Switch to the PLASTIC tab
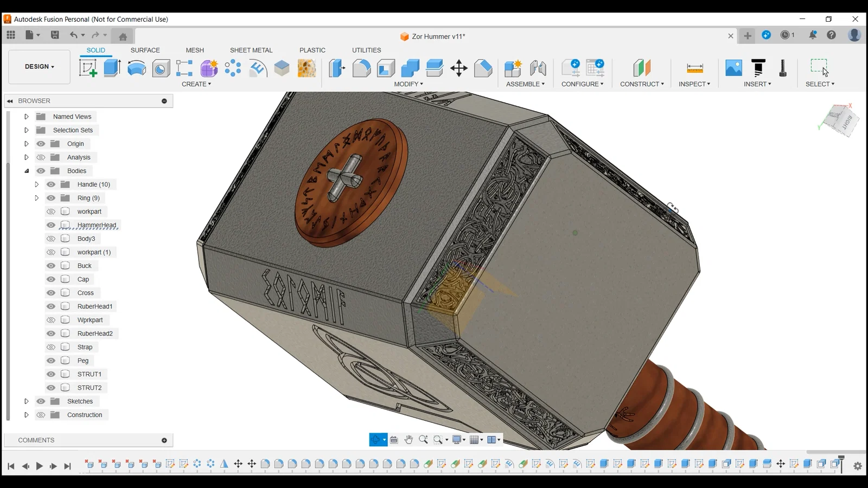 pos(312,50)
